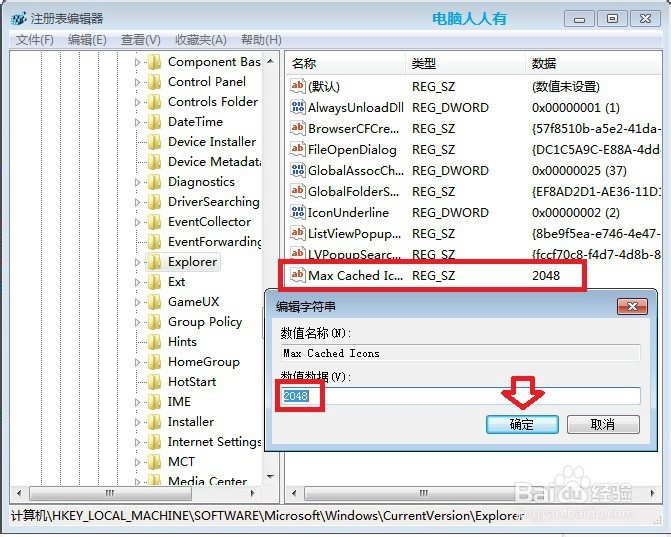Click the 数值数据 input field containing 2048
This screenshot has height=537, width=671.
(460, 396)
